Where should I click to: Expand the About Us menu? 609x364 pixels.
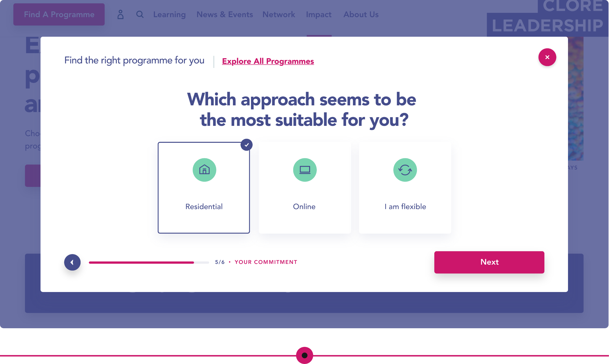[361, 14]
